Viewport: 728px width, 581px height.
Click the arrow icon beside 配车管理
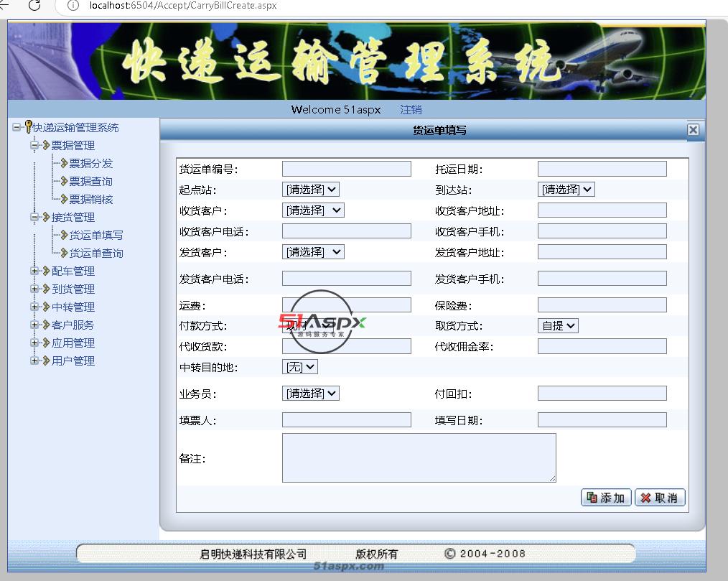coord(46,271)
